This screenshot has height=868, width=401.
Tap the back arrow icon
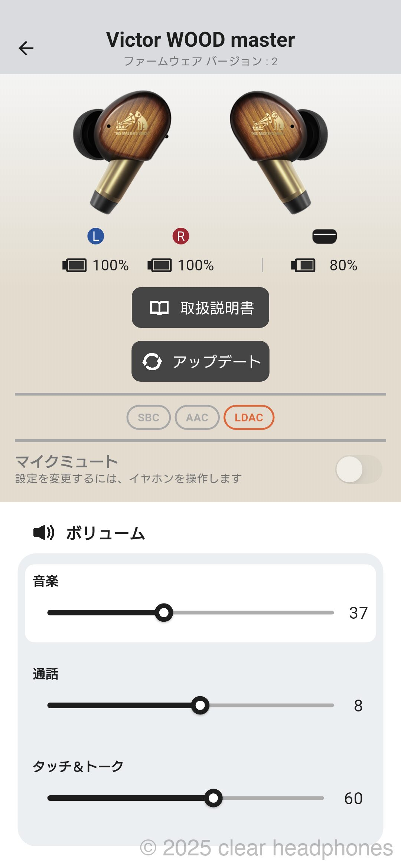coord(26,48)
